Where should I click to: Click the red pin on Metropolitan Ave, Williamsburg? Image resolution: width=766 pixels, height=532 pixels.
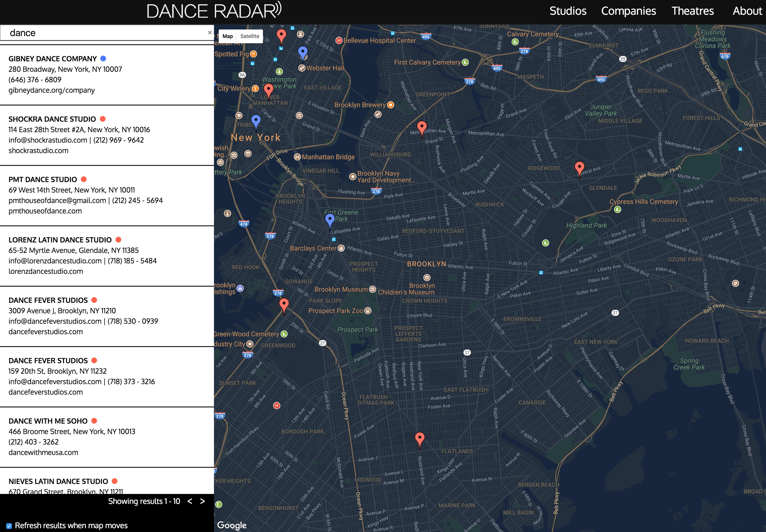tap(422, 129)
